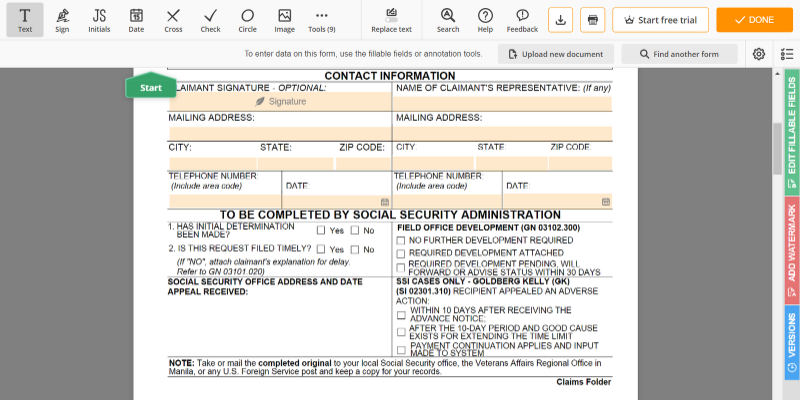Image resolution: width=800 pixels, height=400 pixels.
Task: Click Name of Claimant's Representative field
Action: [502, 104]
